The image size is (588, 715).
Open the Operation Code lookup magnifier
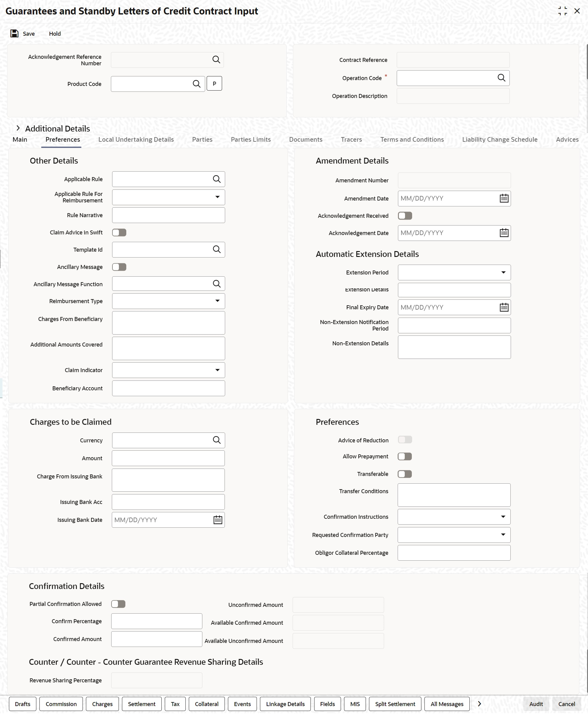tap(501, 78)
